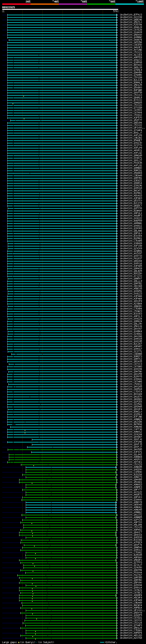The width and height of the screenshot is (146, 644).
Task: Select hit label UniRef100_C8CE50
Action: coord(131,45)
